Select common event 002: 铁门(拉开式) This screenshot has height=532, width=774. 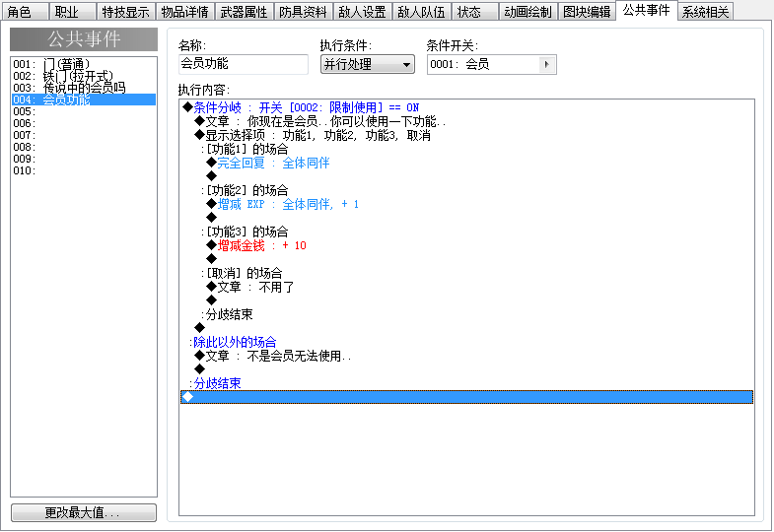click(84, 76)
